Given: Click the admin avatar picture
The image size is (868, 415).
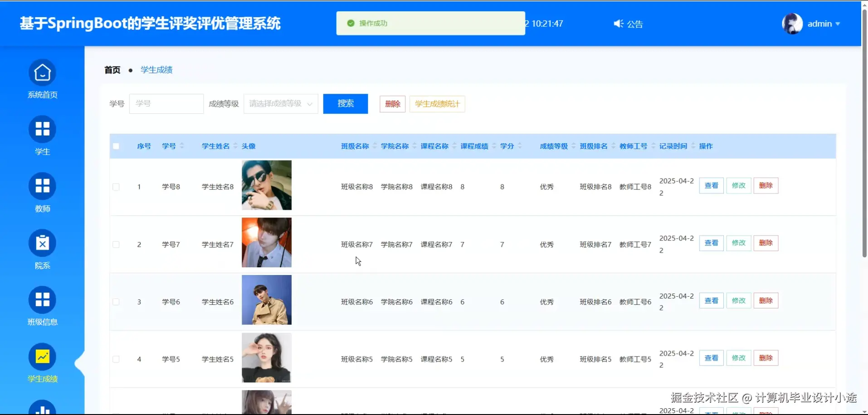Looking at the screenshot, I should pyautogui.click(x=792, y=24).
